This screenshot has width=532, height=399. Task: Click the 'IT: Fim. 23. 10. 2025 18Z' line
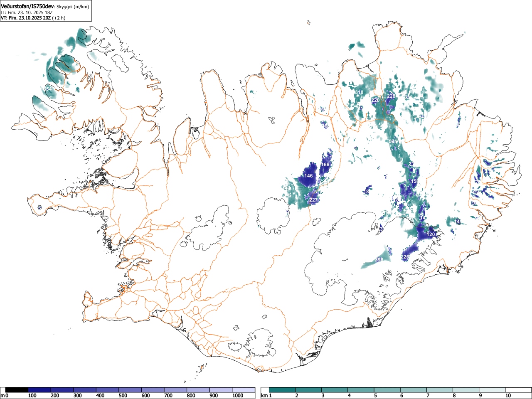tap(27, 12)
